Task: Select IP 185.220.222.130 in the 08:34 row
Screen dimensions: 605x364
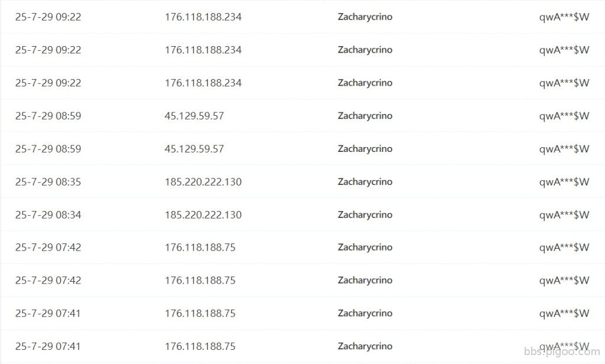Action: tap(203, 215)
